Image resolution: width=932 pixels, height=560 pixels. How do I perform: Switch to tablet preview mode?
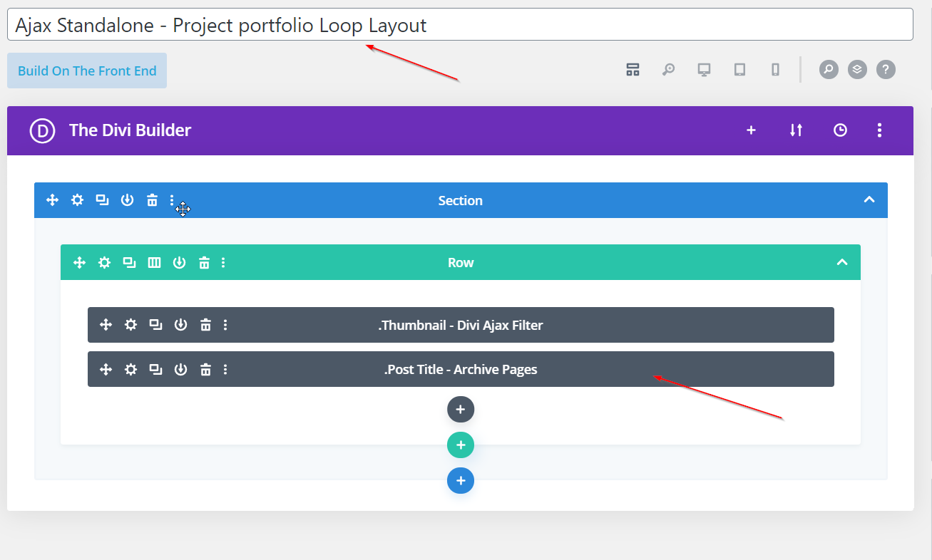[739, 69]
